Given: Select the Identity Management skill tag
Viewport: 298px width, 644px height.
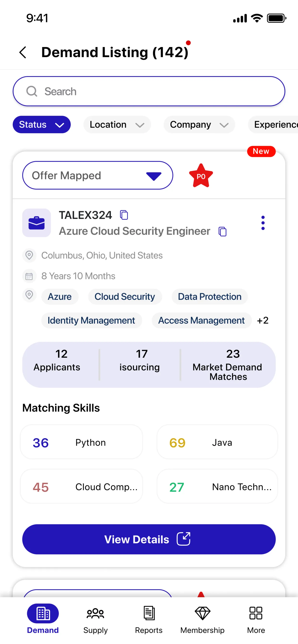Looking at the screenshot, I should click(x=91, y=320).
